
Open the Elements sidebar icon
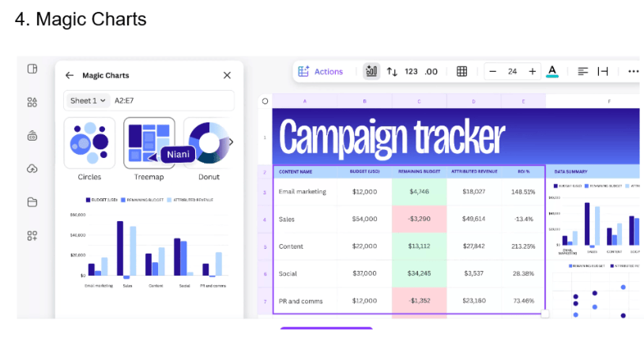[32, 102]
